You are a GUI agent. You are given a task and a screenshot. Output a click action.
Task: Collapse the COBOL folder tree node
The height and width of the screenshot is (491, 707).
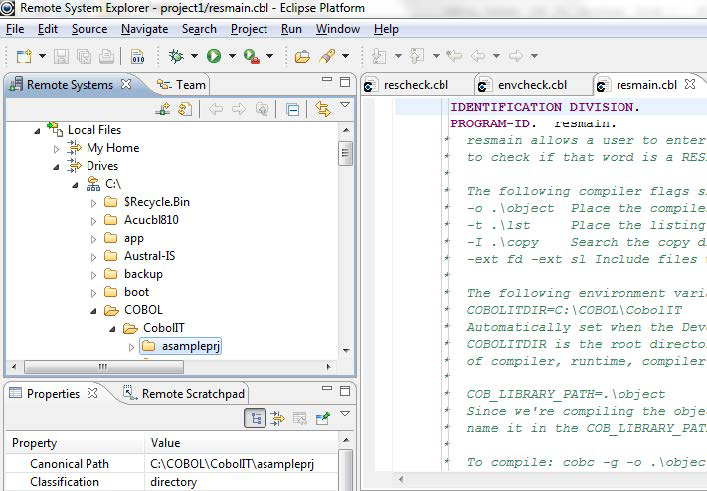tap(93, 310)
